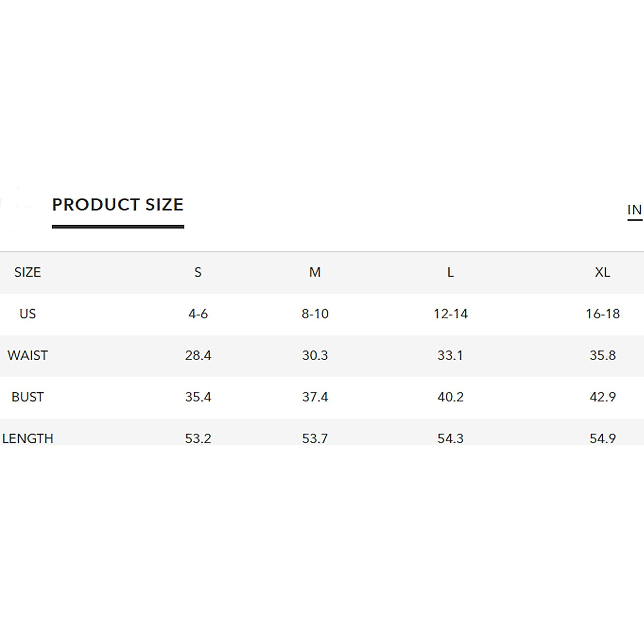This screenshot has width=644, height=644.
Task: Click waist value 33.1
Action: pyautogui.click(x=450, y=355)
